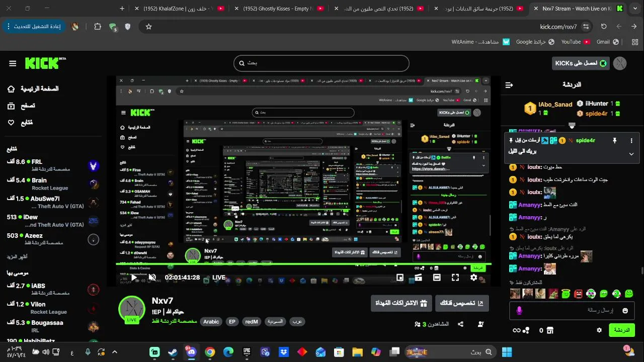Expand أظهر المزيد in sidebar
The width and height of the screenshot is (644, 362).
[x=17, y=257]
